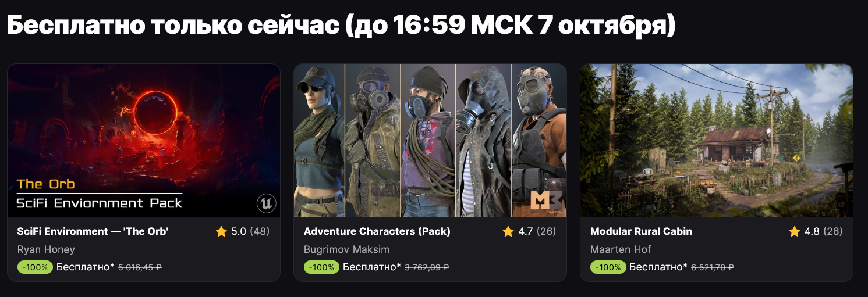Visit author Maarten Hof's page
Viewport: 868px width, 297px height.
tap(621, 249)
